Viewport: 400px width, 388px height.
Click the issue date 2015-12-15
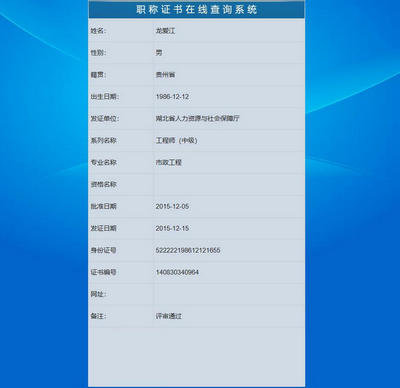point(172,228)
